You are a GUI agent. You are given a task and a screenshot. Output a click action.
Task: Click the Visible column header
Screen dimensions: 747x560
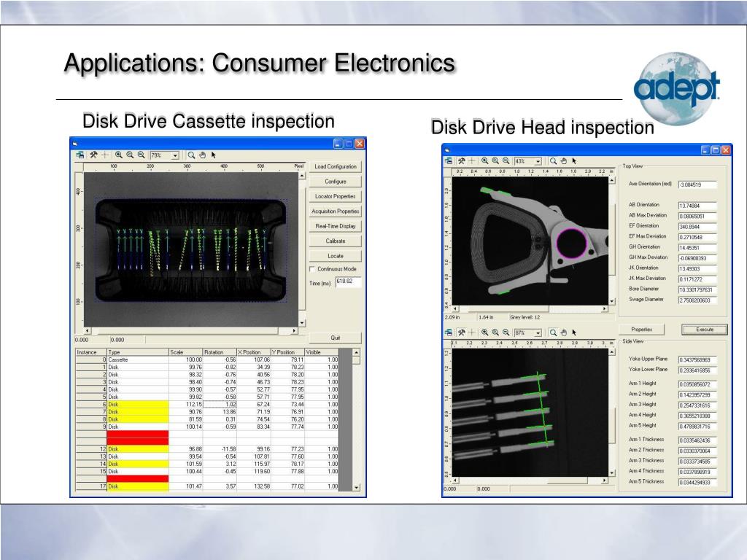pyautogui.click(x=322, y=352)
